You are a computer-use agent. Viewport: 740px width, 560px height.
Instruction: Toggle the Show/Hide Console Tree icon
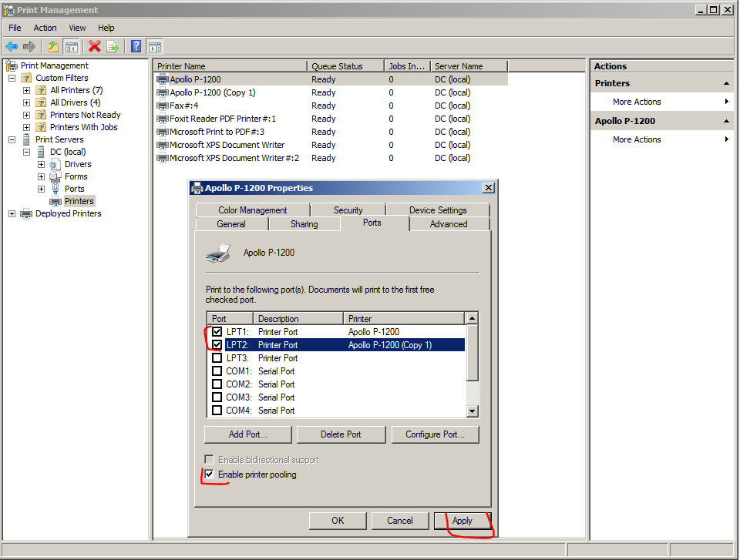click(x=71, y=46)
